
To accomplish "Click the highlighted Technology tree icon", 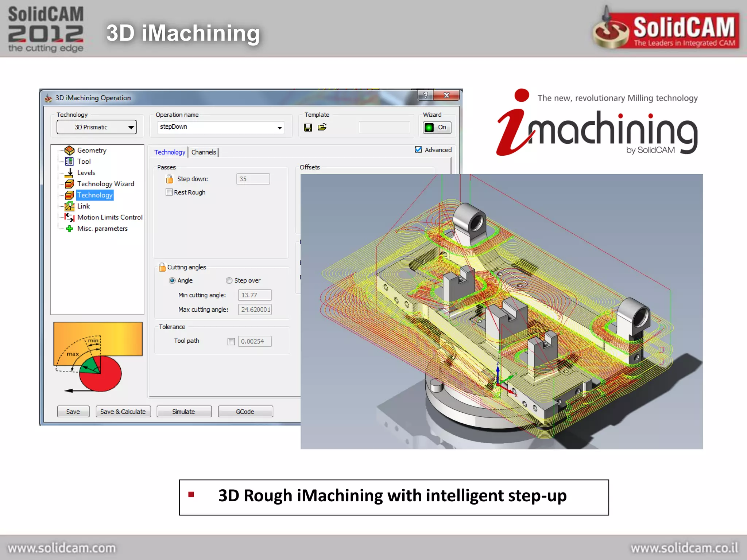I will [x=69, y=195].
